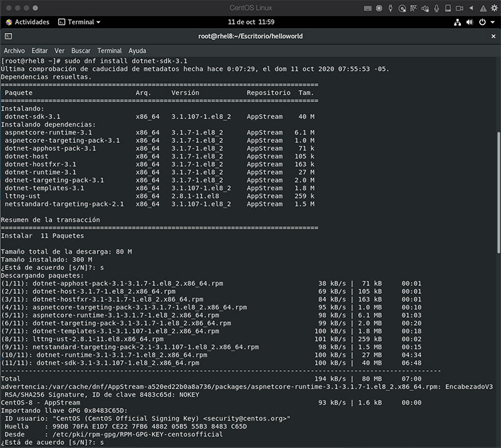Click the (8/11) lttng-ust download line
This screenshot has height=448, width=501.
pos(211,339)
